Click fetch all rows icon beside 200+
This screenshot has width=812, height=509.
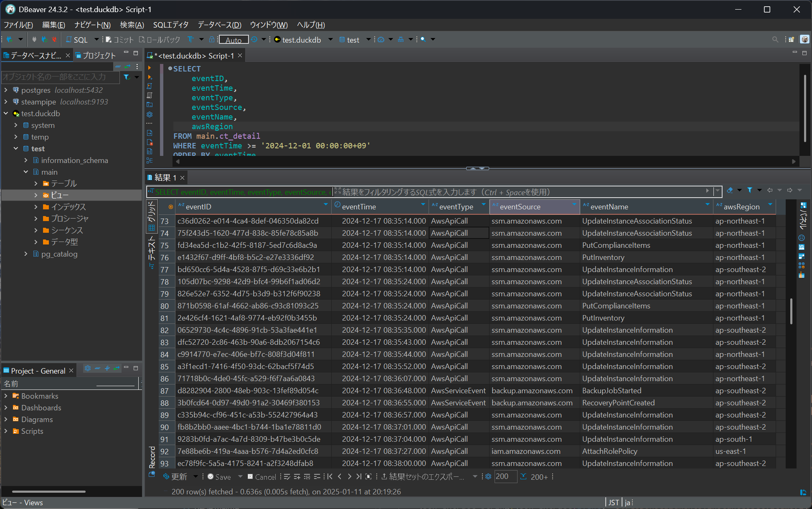[523, 477]
